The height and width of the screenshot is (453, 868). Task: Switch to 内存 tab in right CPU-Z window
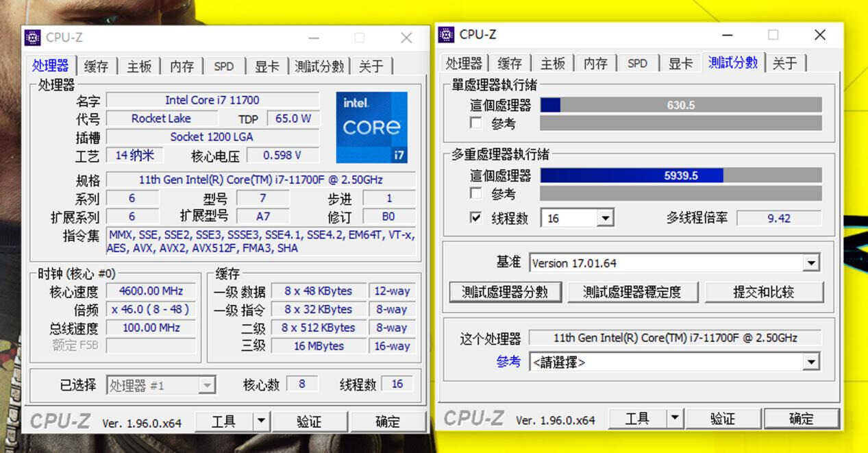(x=595, y=64)
